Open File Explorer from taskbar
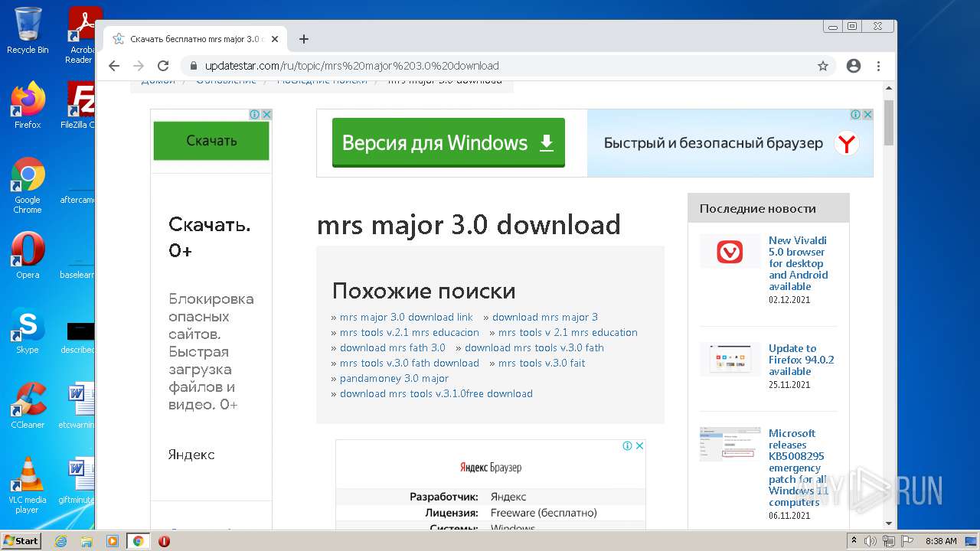The image size is (980, 551). coord(87,541)
